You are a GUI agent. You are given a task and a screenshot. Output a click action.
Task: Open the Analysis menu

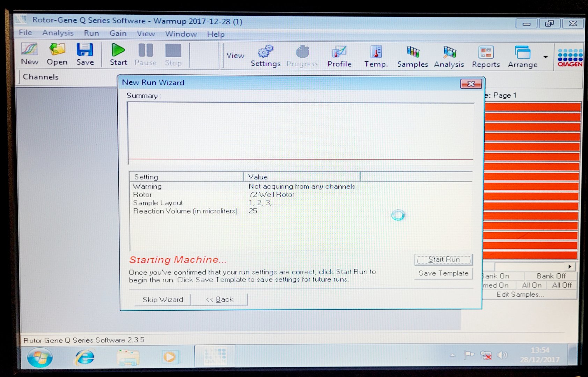point(58,33)
